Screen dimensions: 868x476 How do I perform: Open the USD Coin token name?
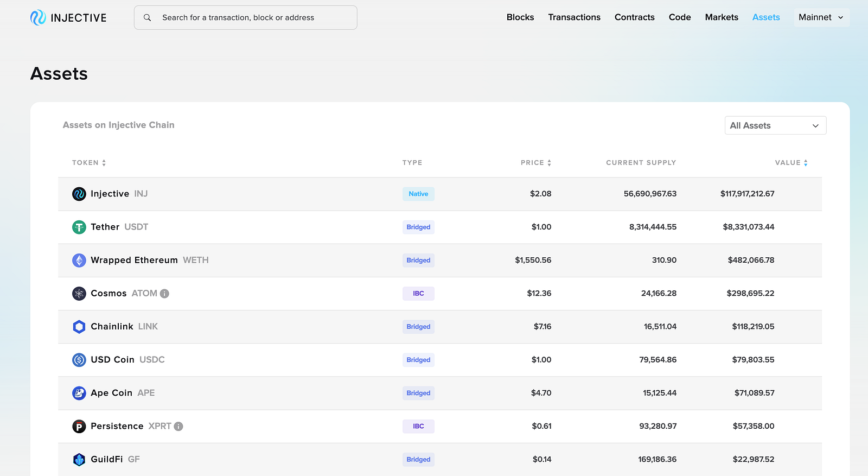click(x=112, y=360)
